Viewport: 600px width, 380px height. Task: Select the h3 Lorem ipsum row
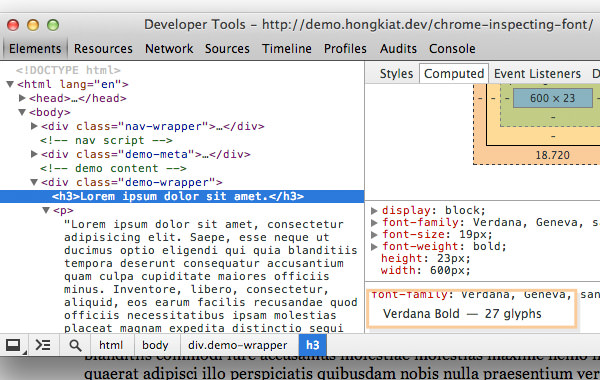tap(182, 196)
